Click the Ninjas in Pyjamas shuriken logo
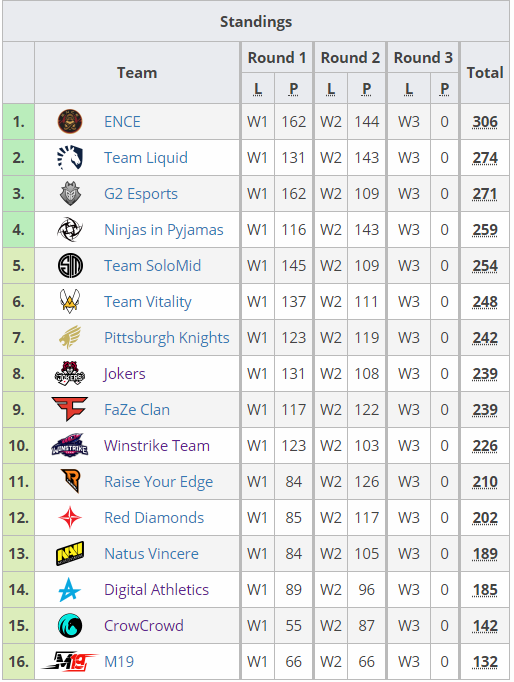This screenshot has height=682, width=514. pos(70,230)
